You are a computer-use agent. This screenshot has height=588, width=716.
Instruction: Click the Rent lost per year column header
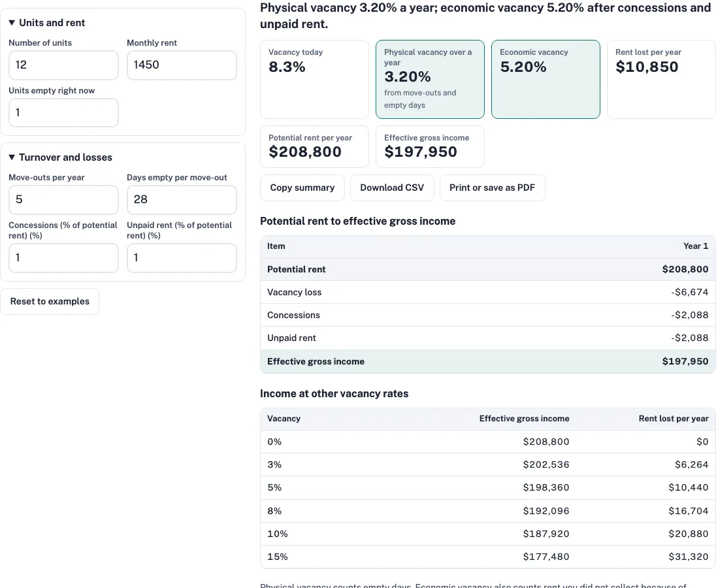(x=674, y=419)
